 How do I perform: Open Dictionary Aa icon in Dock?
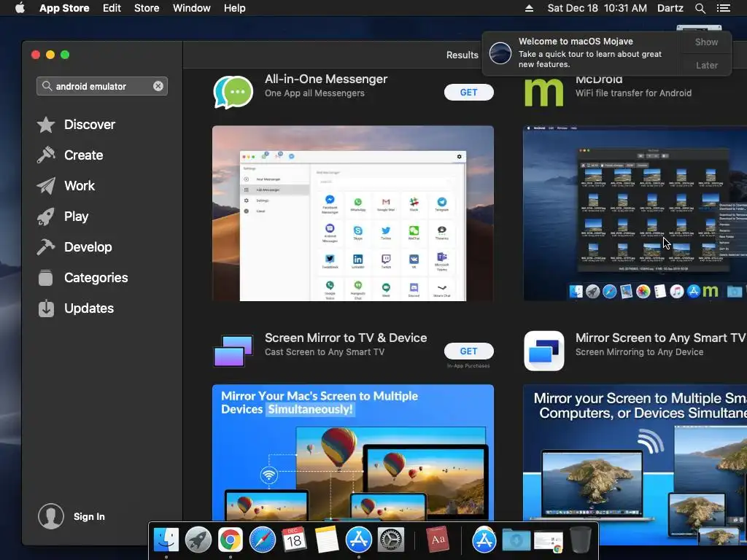438,540
